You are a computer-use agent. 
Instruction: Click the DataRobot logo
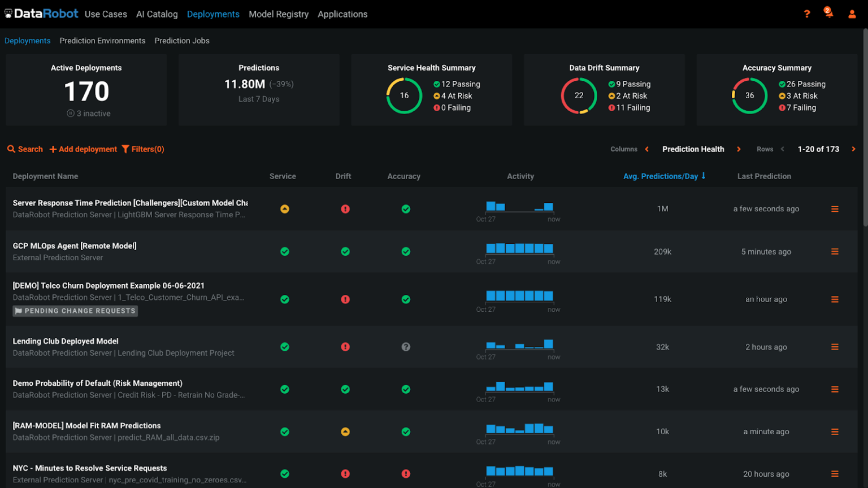coord(41,14)
